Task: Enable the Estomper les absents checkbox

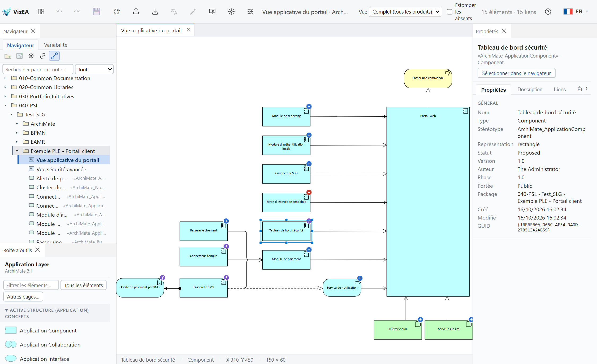Action: (x=449, y=12)
